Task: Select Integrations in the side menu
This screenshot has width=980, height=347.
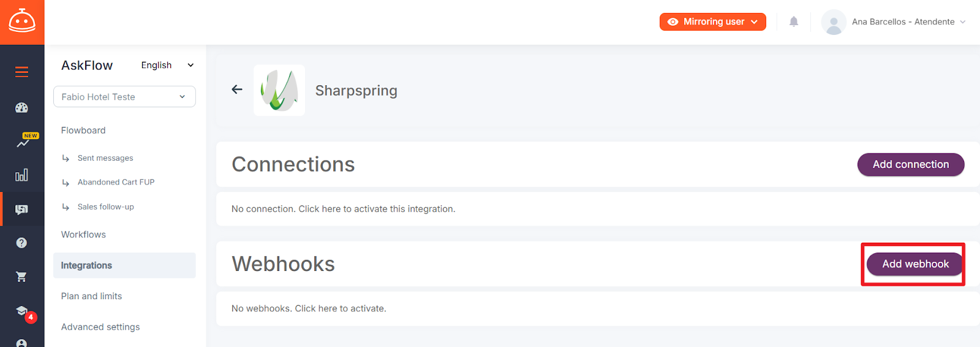Action: (124, 265)
